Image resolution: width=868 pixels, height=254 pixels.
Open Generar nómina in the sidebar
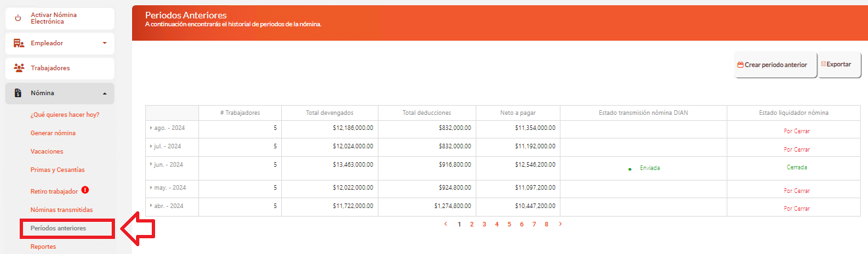pos(53,133)
